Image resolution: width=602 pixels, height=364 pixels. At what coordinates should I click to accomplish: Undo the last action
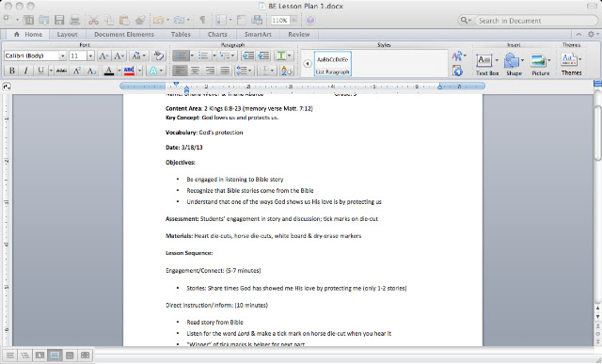coord(159,20)
